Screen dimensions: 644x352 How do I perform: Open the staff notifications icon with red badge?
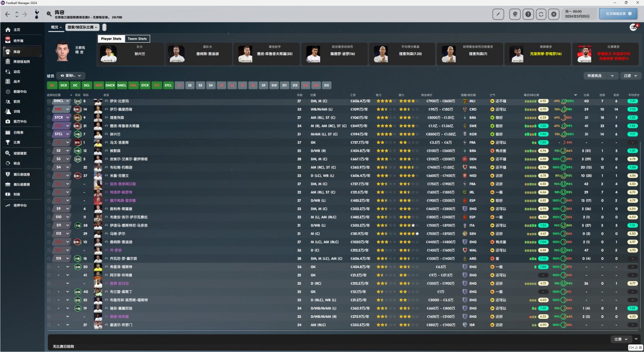click(633, 27)
